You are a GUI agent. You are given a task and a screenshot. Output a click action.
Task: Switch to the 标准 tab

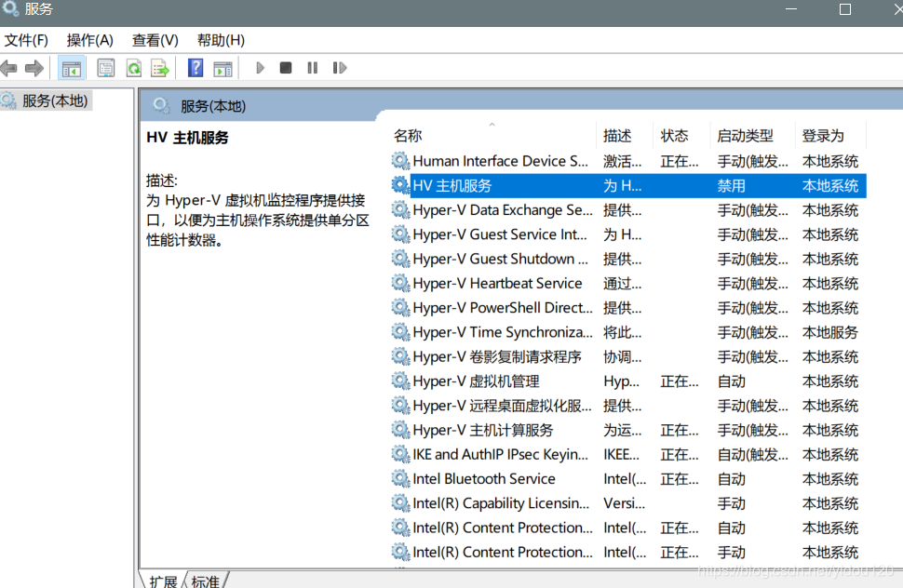point(206,581)
